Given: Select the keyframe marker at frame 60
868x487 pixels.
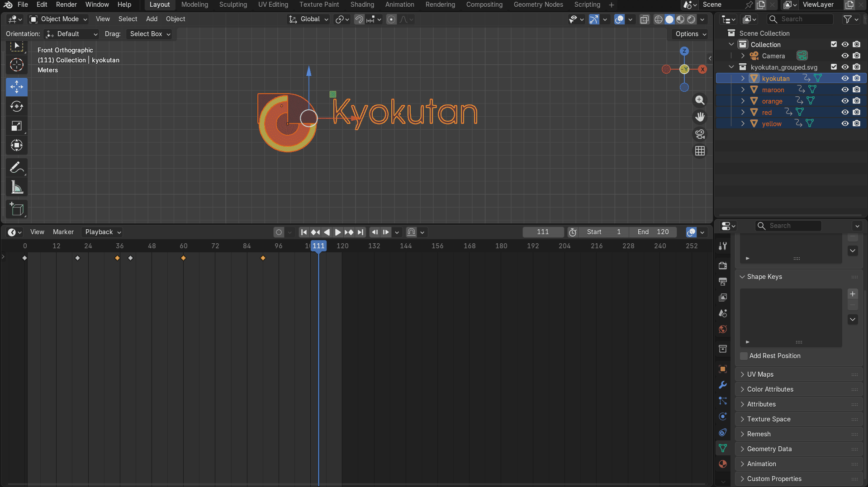Looking at the screenshot, I should click(x=183, y=258).
